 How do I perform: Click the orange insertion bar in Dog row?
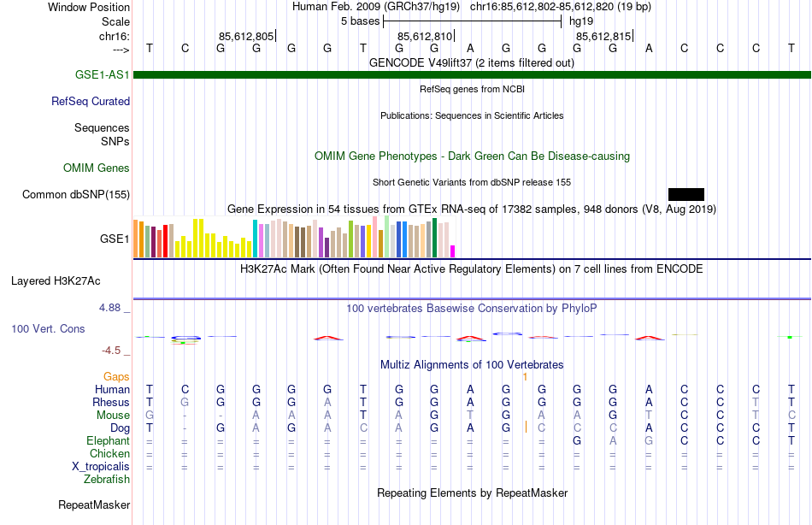coord(526,427)
